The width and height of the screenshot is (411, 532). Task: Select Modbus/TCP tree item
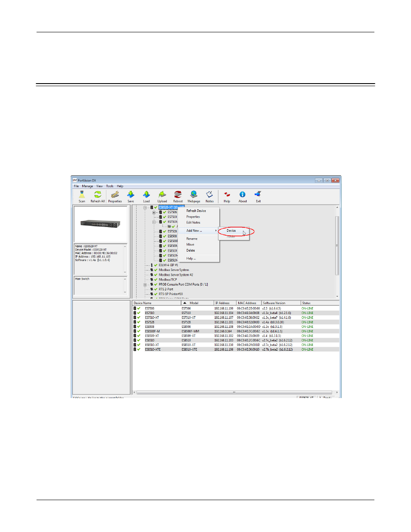click(x=168, y=279)
